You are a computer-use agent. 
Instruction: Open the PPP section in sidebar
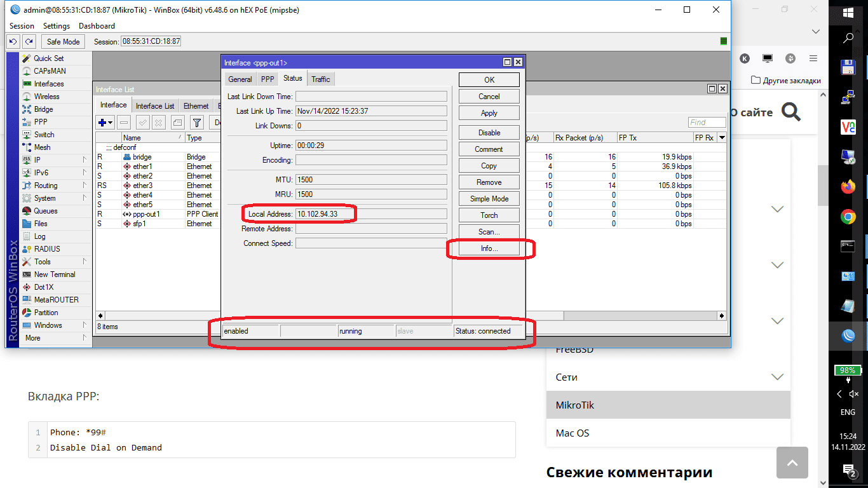pyautogui.click(x=41, y=122)
